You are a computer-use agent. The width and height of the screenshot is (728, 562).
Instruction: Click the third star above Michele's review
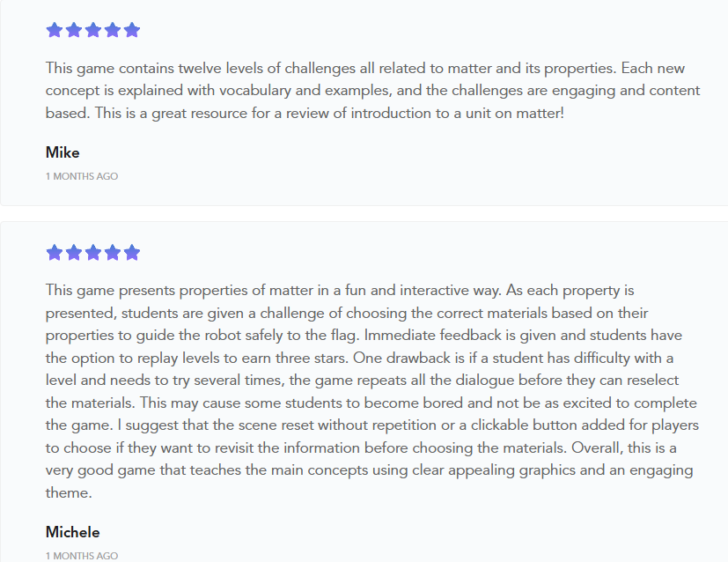pyautogui.click(x=92, y=253)
